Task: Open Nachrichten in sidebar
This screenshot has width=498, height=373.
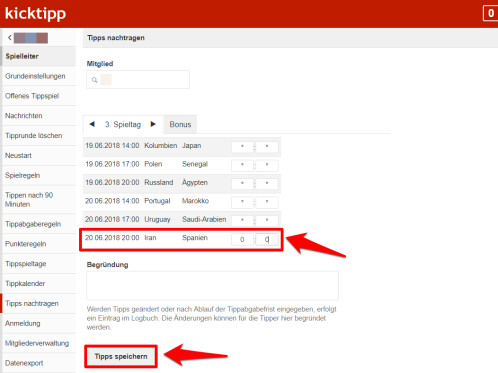Action: tap(38, 116)
